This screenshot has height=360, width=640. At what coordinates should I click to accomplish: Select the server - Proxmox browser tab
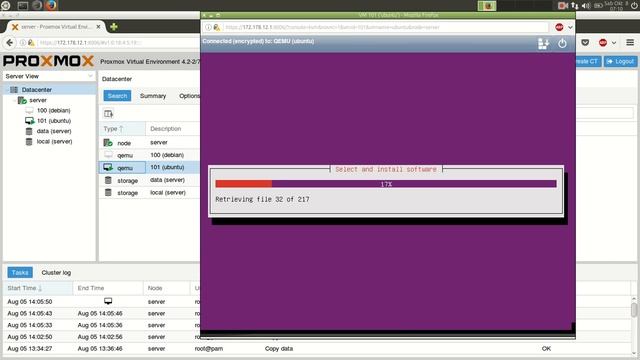(55, 27)
